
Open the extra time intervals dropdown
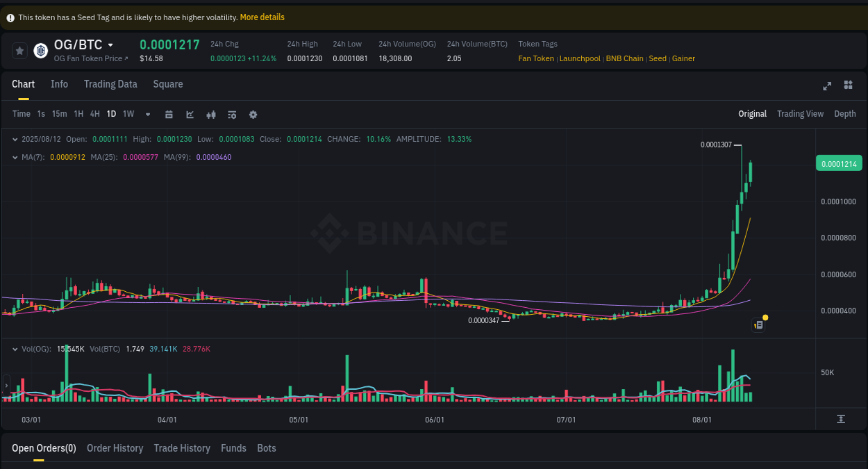pos(147,114)
